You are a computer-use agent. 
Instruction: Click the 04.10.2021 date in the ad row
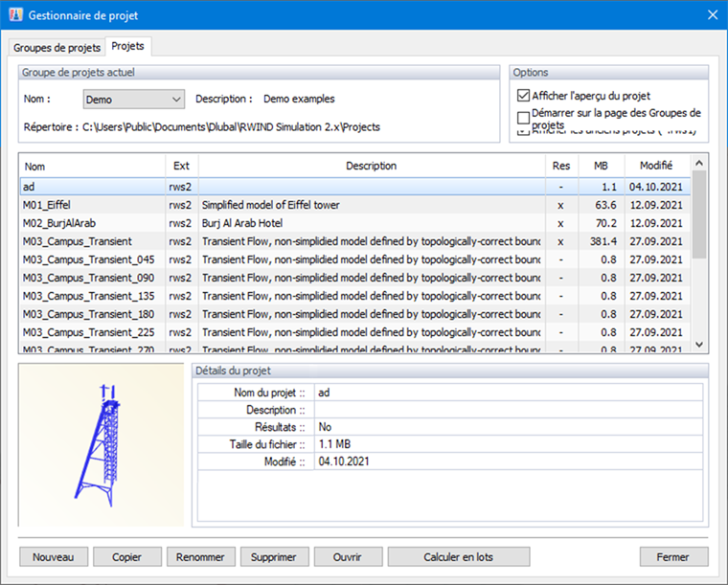point(655,187)
